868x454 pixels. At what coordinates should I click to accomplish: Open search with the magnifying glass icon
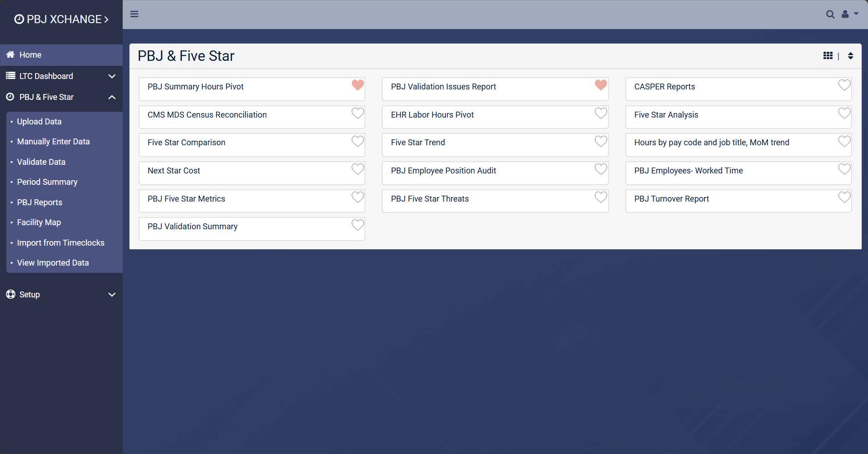point(830,15)
